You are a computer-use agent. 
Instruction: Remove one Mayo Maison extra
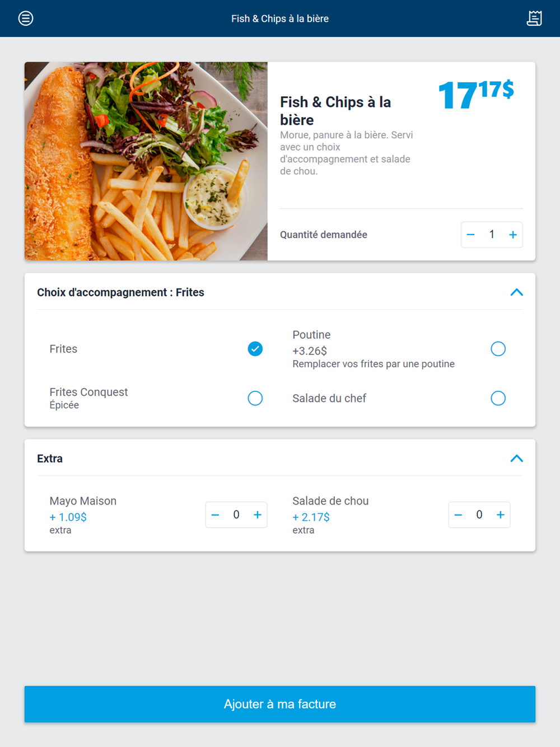point(216,515)
